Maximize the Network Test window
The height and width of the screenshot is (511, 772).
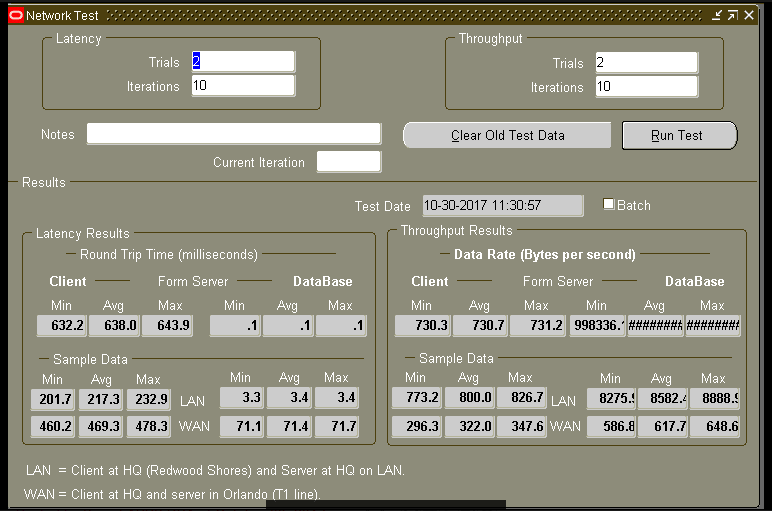pyautogui.click(x=732, y=15)
